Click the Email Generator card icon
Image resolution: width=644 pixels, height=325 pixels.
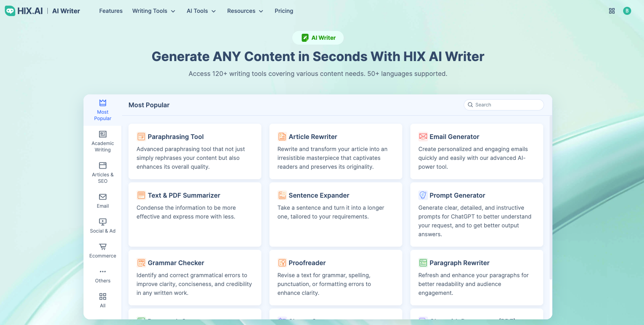[x=423, y=137]
